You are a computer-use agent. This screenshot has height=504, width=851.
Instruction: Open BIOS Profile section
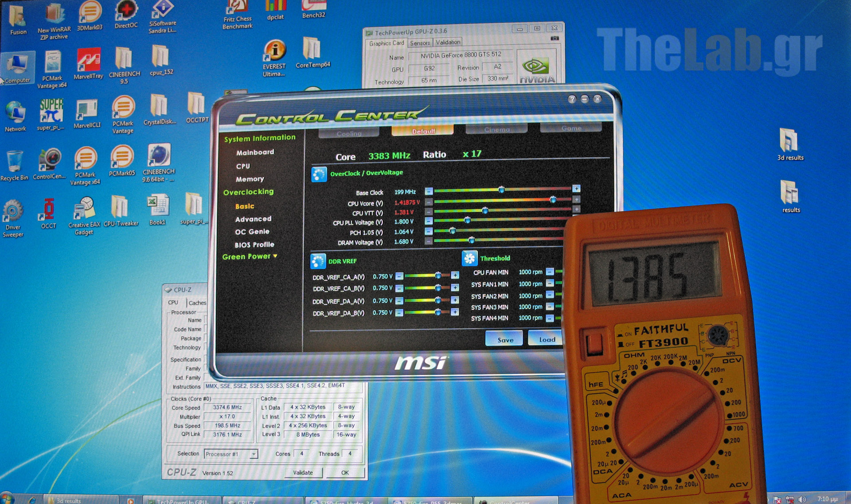pos(254,244)
